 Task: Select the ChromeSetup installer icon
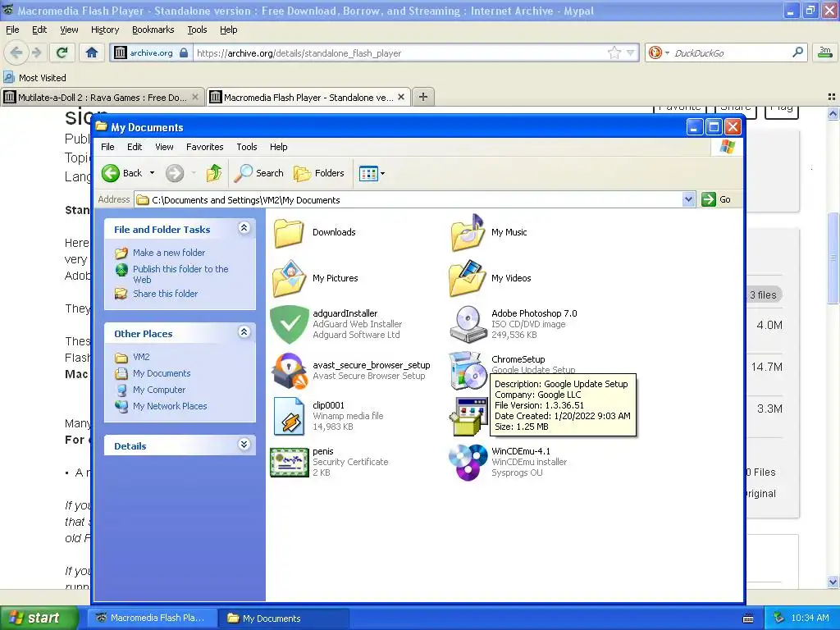pyautogui.click(x=468, y=371)
